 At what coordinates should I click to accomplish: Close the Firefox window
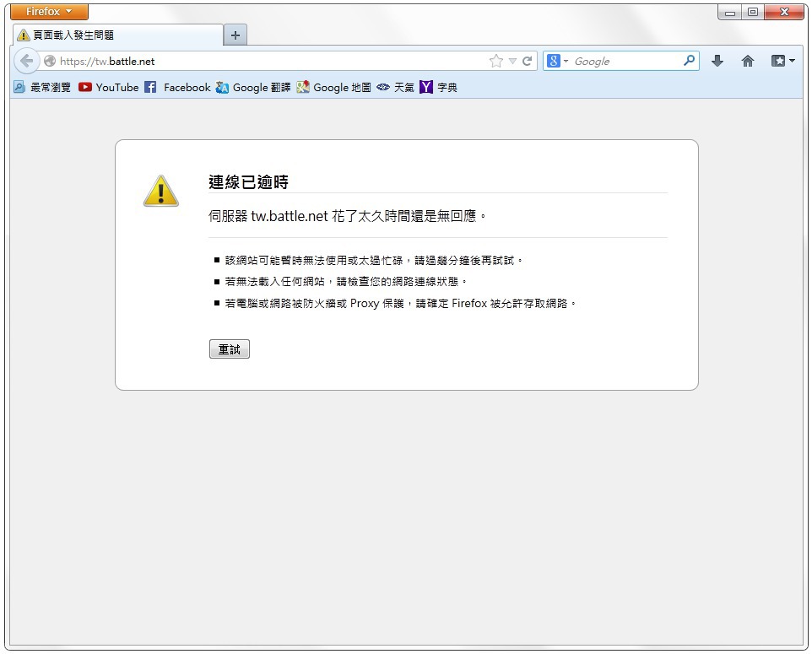coord(784,12)
